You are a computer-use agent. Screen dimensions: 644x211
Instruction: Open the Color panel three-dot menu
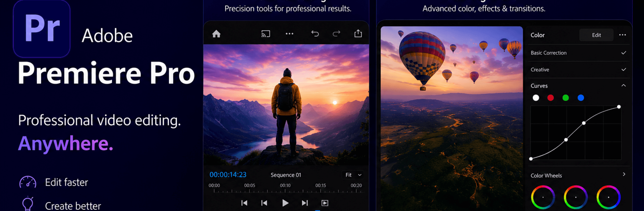tap(623, 35)
